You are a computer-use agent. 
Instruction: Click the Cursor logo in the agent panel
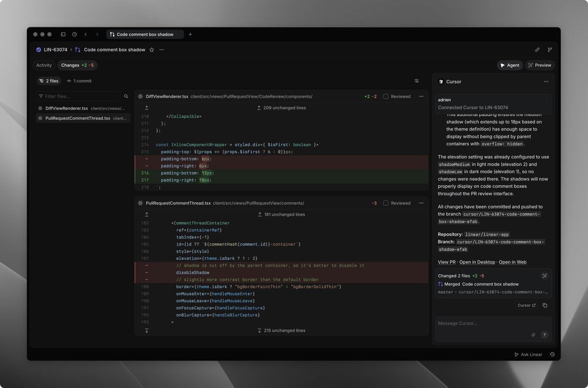(x=441, y=82)
